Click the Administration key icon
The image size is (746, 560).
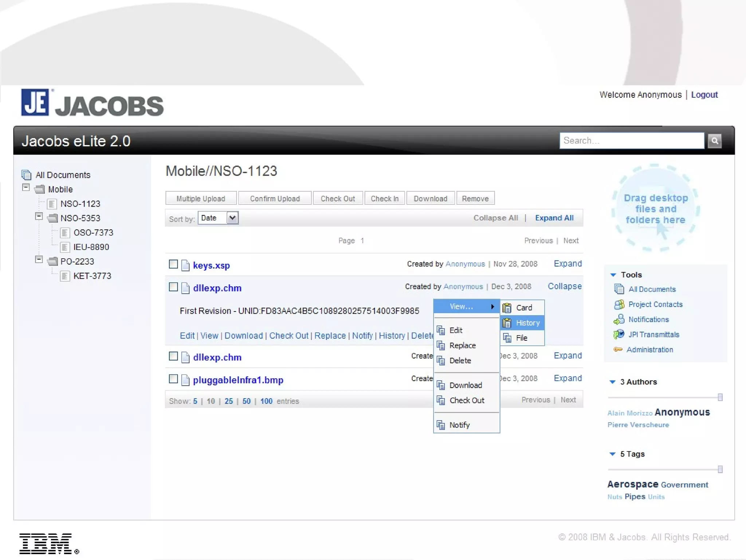(618, 349)
